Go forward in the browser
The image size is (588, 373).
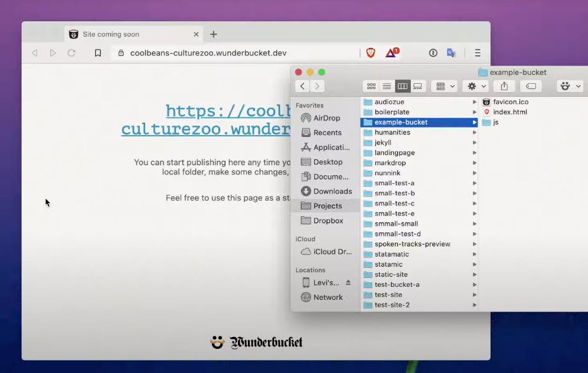coord(53,53)
